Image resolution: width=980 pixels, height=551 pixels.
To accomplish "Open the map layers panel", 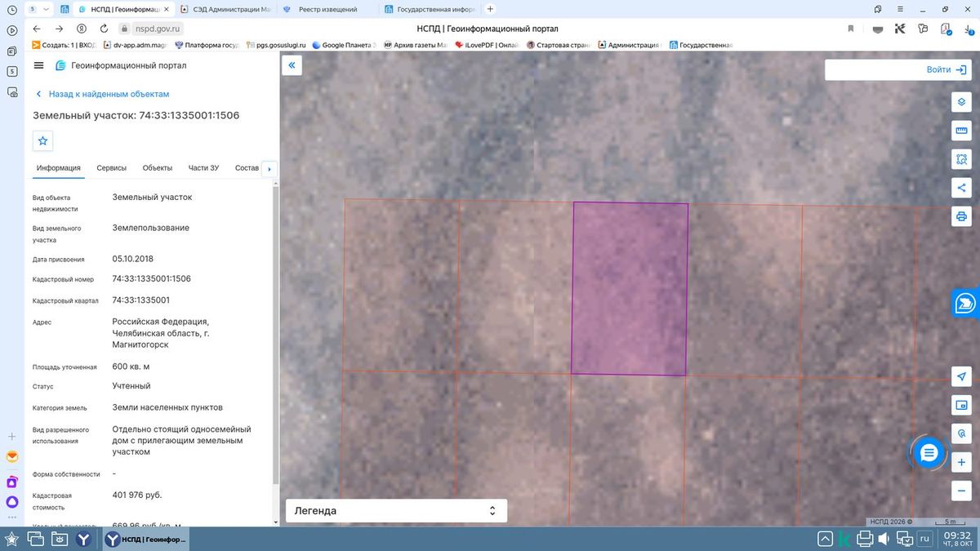I will coord(961,102).
